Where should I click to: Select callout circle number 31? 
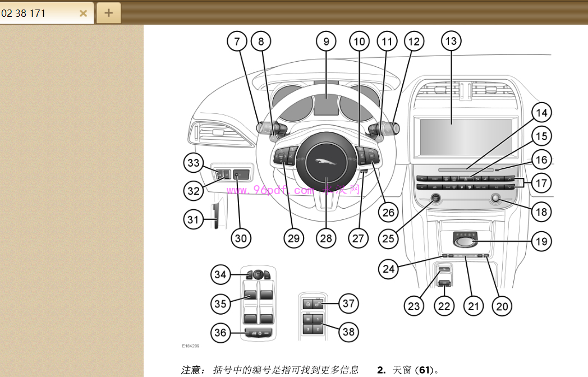pos(194,219)
